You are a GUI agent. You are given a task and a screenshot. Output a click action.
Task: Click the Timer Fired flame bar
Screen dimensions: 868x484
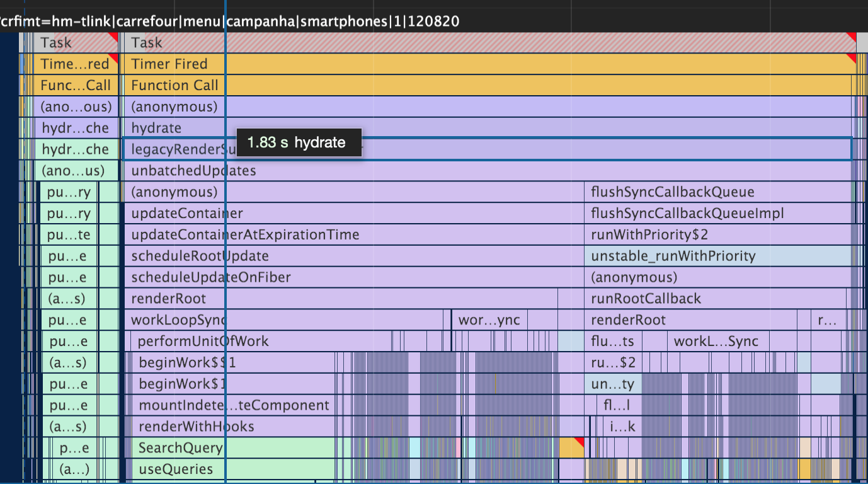(x=490, y=64)
